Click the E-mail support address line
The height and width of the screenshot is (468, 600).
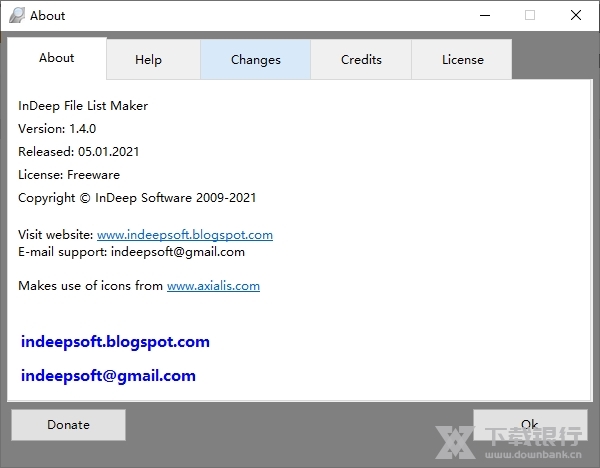131,252
